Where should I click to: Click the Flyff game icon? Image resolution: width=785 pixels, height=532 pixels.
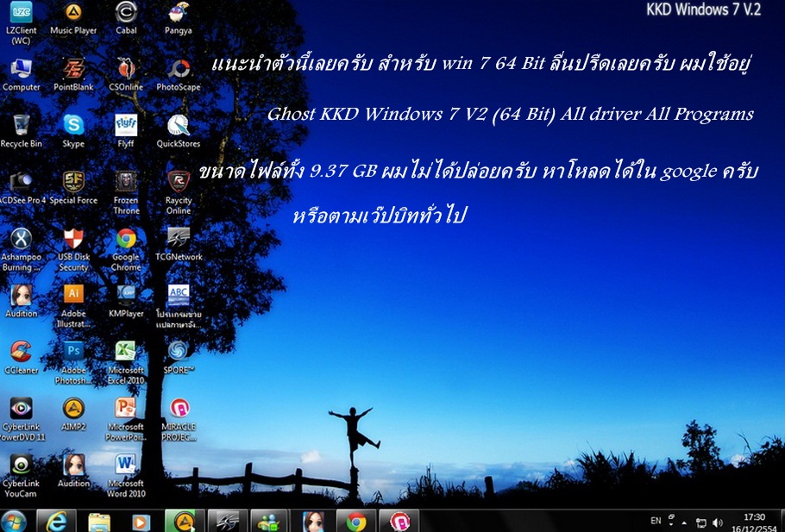[x=126, y=132]
